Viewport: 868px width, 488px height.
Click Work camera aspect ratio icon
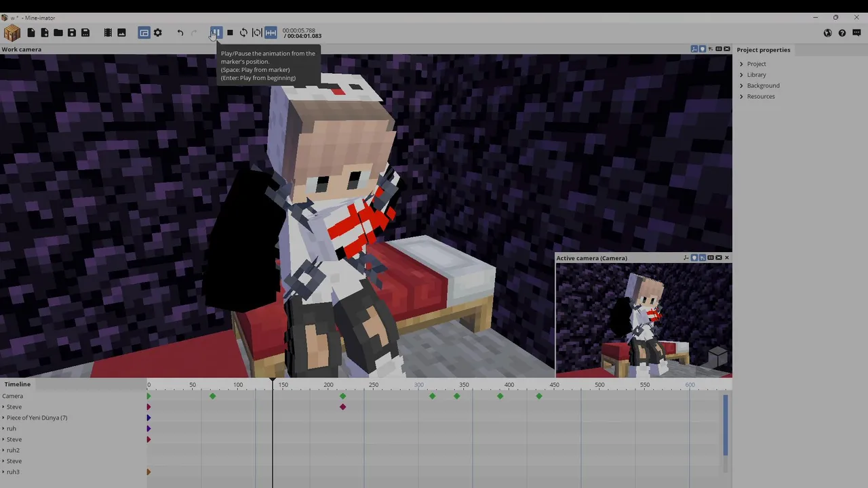719,49
